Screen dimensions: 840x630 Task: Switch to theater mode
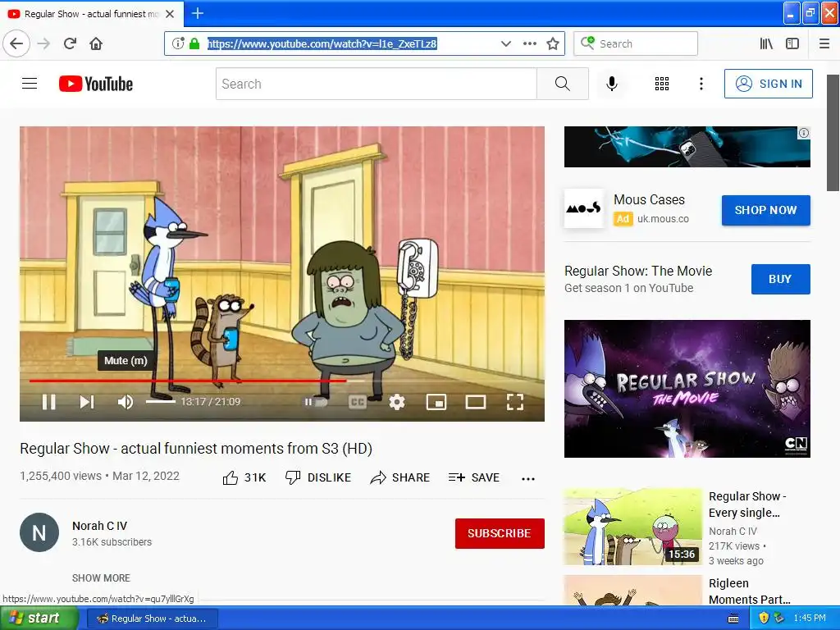[476, 402]
